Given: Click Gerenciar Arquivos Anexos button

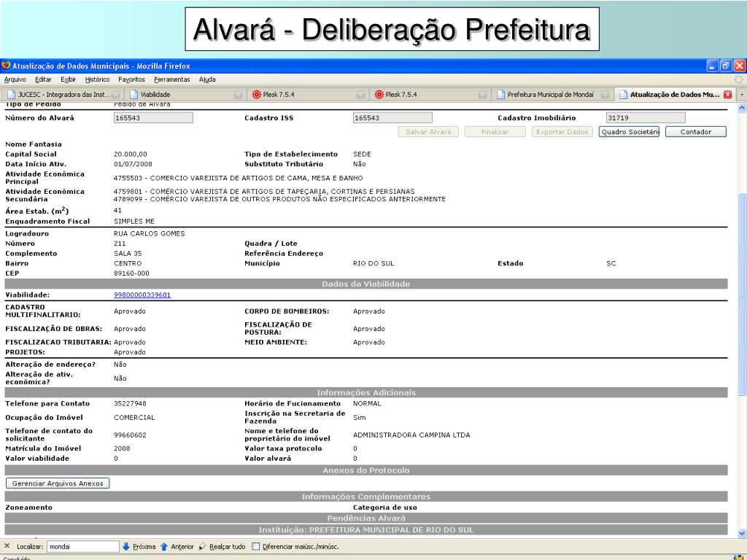Looking at the screenshot, I should (58, 483).
